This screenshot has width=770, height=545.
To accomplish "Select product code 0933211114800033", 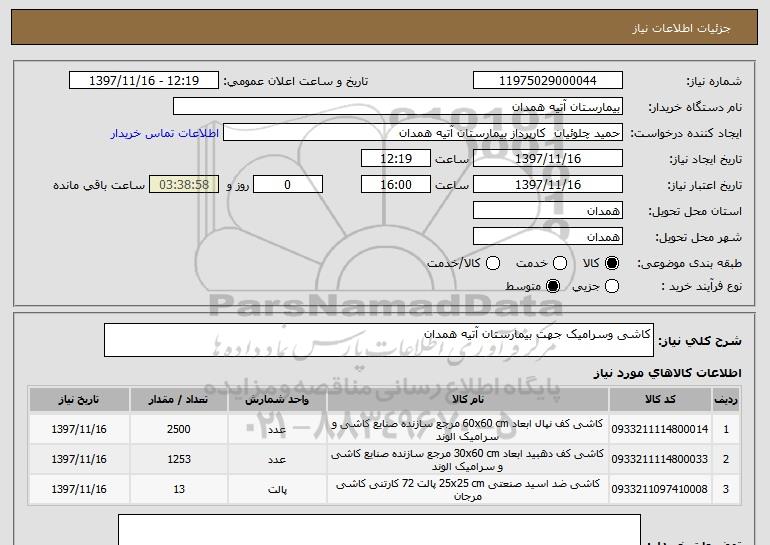I will (660, 459).
